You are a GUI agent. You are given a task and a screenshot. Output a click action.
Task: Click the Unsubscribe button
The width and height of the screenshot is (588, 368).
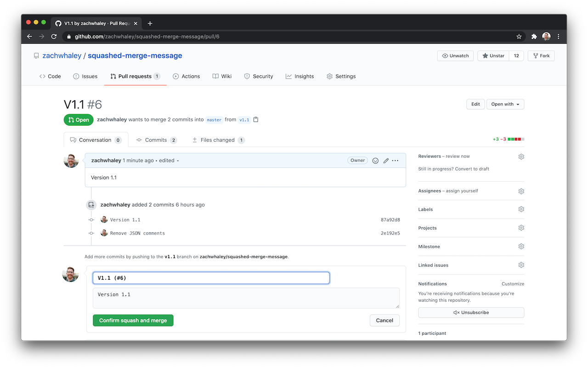[471, 312]
